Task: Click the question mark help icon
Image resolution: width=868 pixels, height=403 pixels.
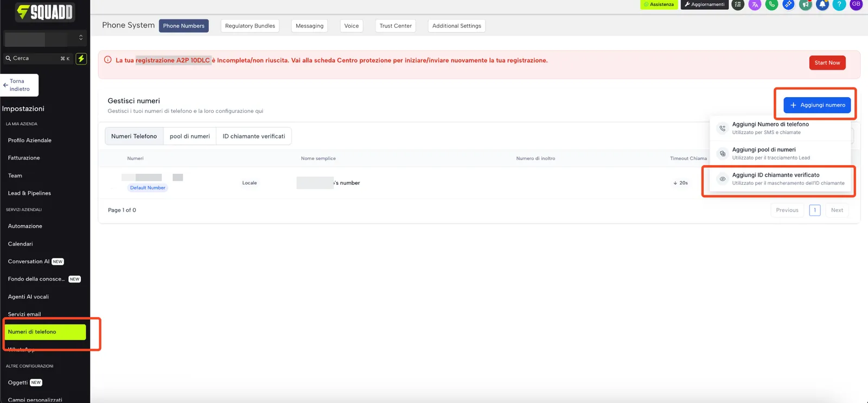Action: coord(839,4)
